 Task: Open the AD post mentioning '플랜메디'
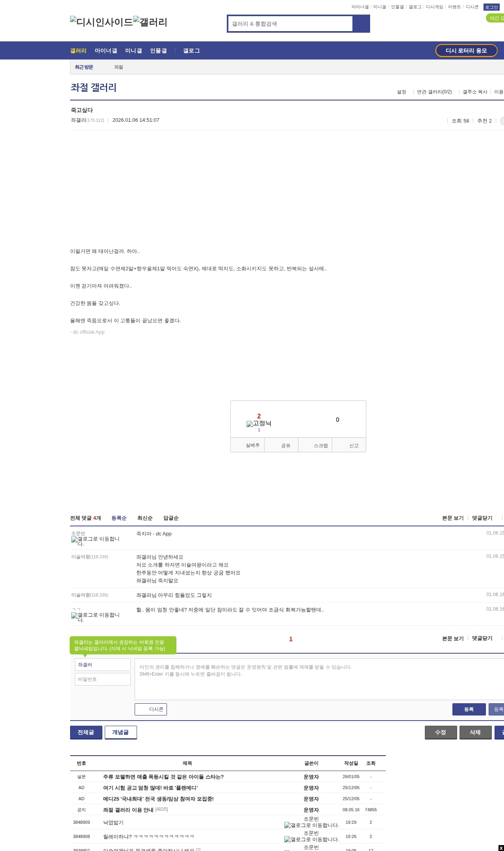[x=150, y=788]
